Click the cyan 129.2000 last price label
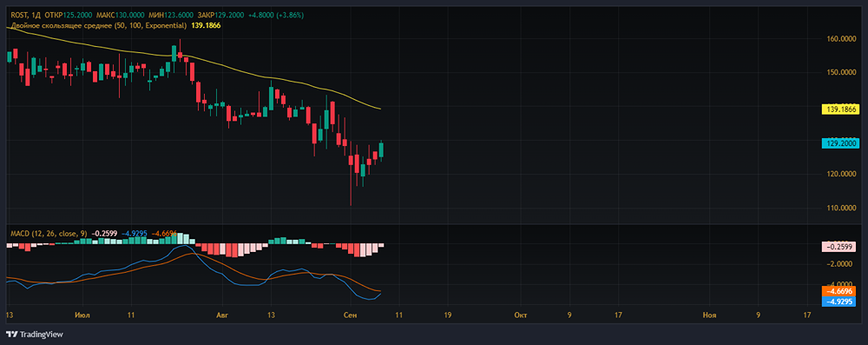 tap(839, 143)
